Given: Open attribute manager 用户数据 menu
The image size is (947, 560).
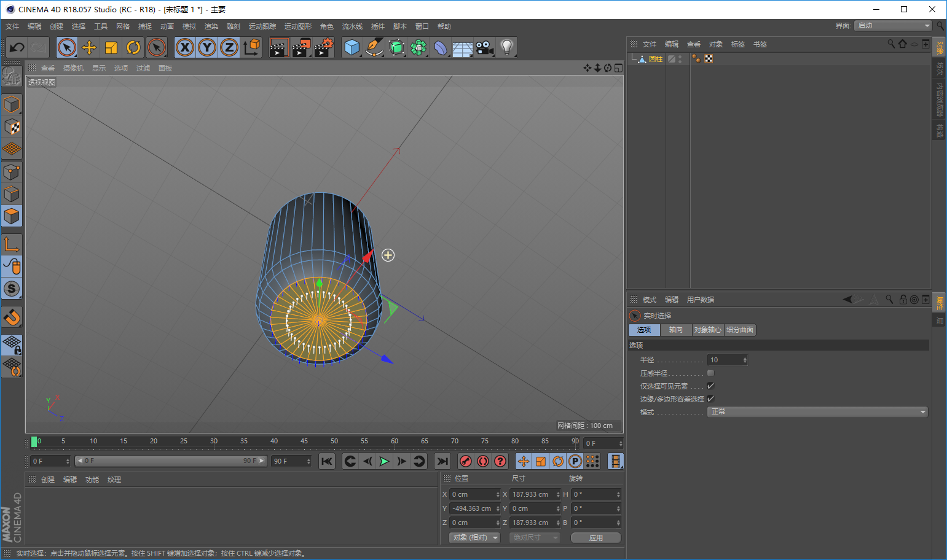Looking at the screenshot, I should click(701, 300).
